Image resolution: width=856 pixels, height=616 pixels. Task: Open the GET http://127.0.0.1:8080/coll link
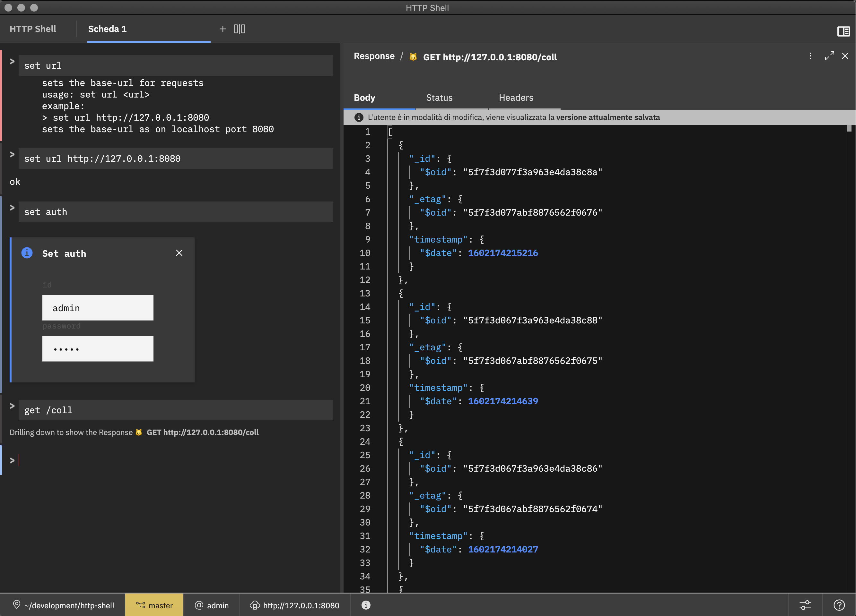(x=202, y=432)
